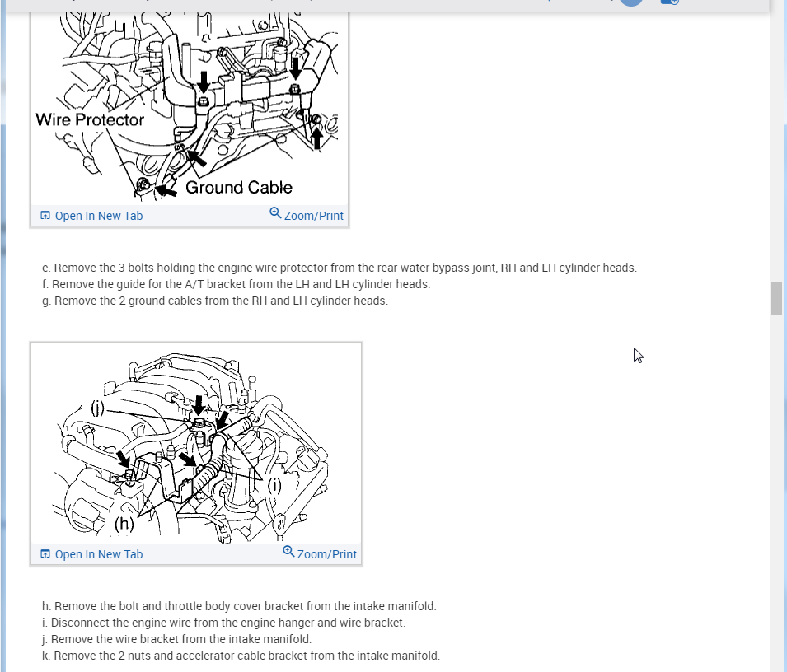Click step h text about throttle body cover bracket
Viewport: 787px width, 672px height.
[239, 606]
